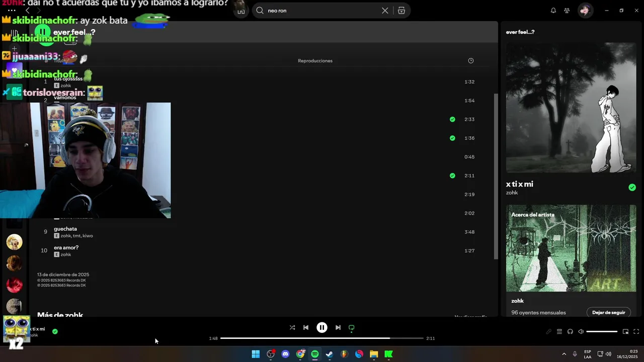
Task: Open the 'Acerca del artista' card image
Action: [x=571, y=248]
